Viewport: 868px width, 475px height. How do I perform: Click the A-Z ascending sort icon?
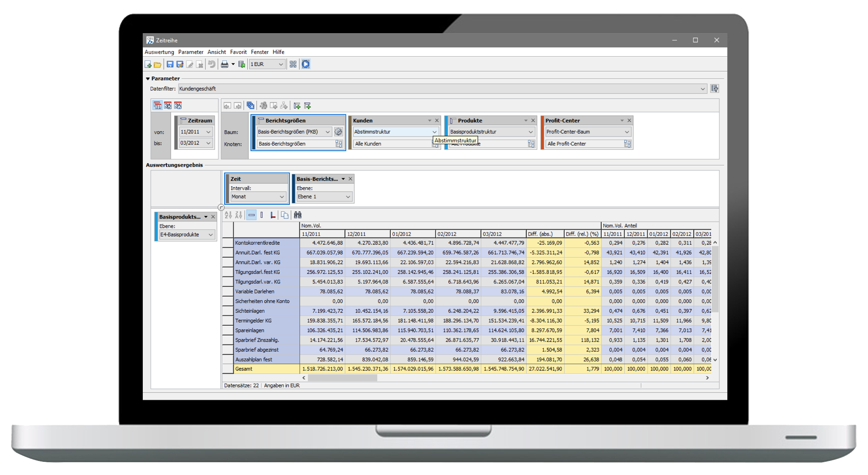(228, 215)
